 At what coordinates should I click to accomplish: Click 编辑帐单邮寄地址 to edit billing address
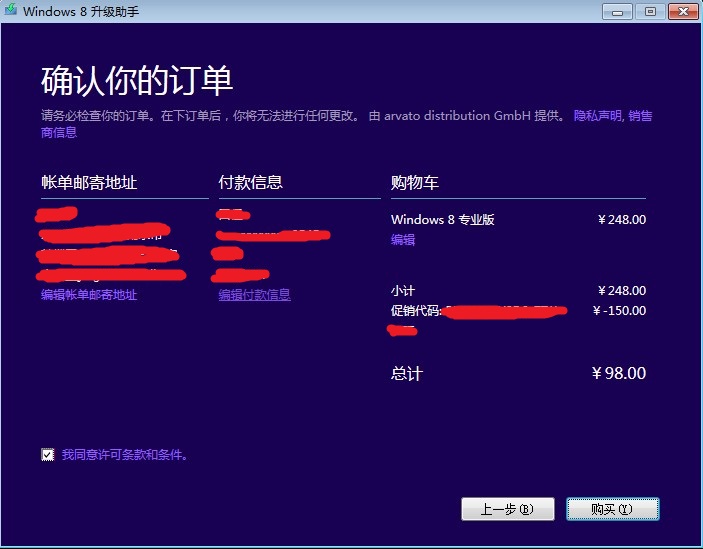click(x=89, y=295)
